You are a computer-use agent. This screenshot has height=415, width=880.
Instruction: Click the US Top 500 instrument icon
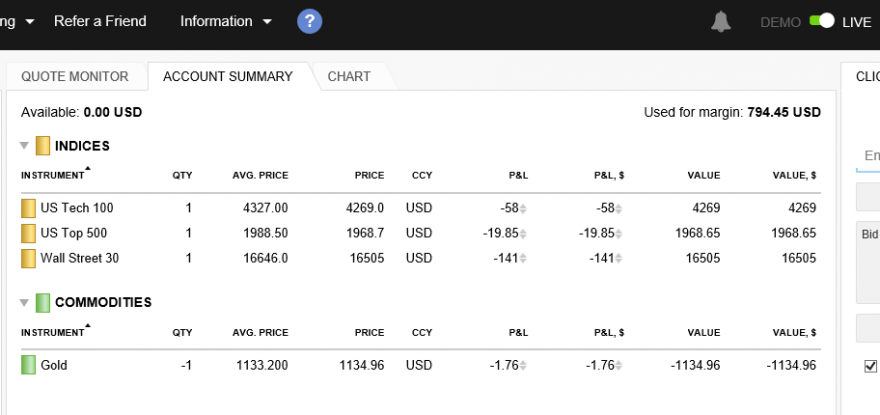(28, 233)
